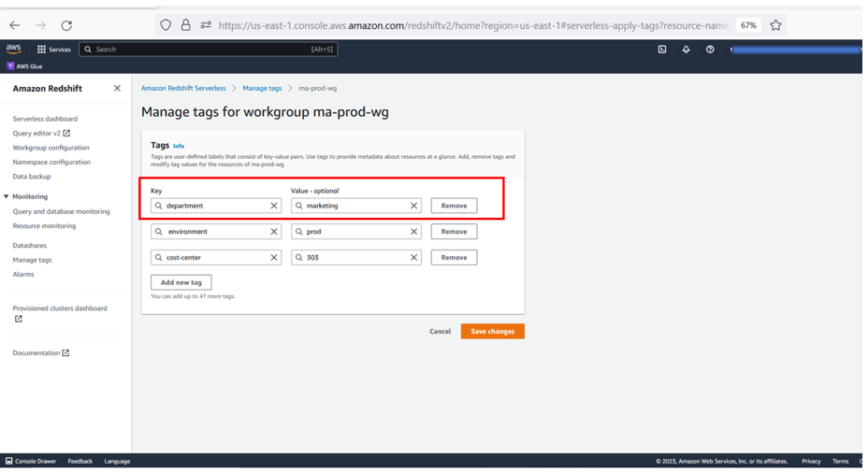Go back with browser back arrow

[x=15, y=25]
